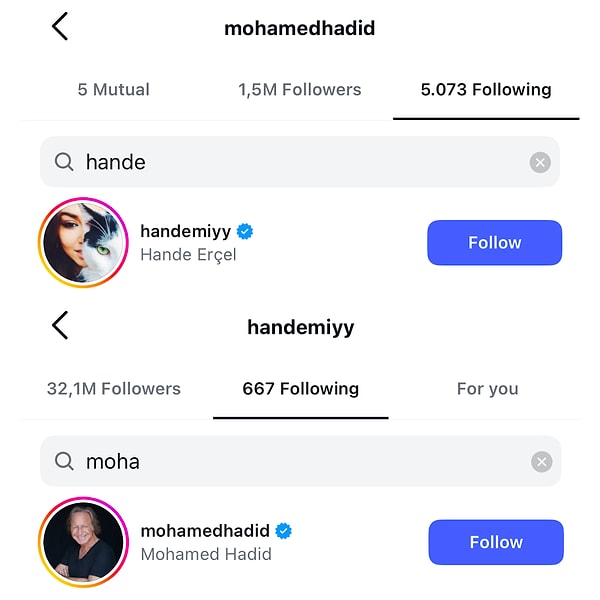Screen dimensions: 600x600
Task: Click the magnifier icon beside "moha"
Action: point(64,461)
